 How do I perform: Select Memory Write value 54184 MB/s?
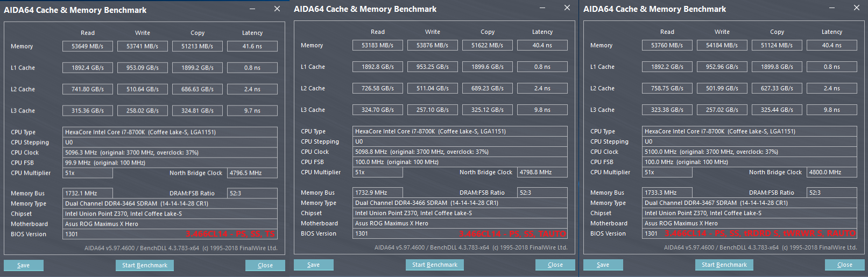722,45
